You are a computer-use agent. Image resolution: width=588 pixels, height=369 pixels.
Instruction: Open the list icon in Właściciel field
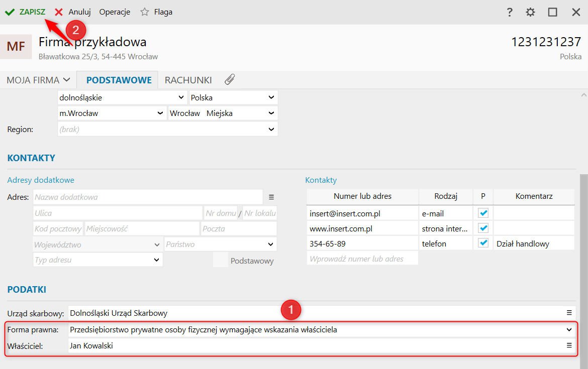click(569, 345)
